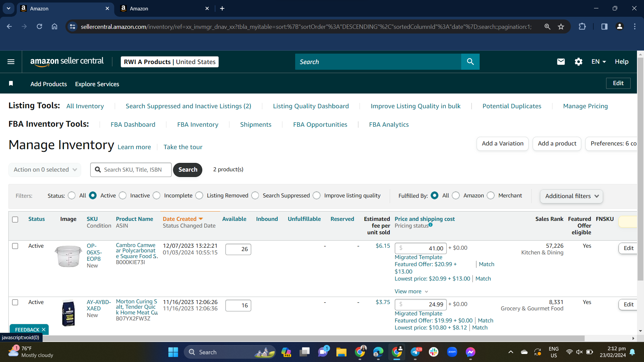
Task: Click the Search SKU, Title, ISBN field
Action: click(x=131, y=170)
